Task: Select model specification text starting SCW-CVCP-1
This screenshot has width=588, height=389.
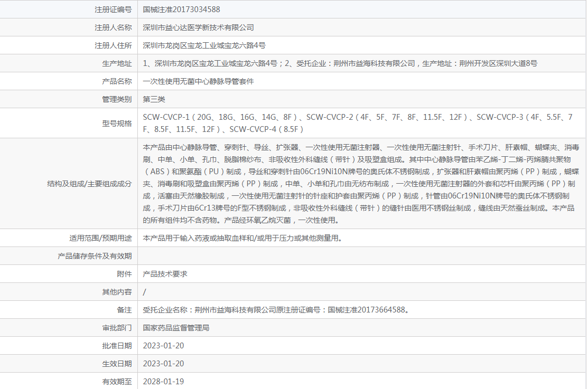Action: coord(358,124)
